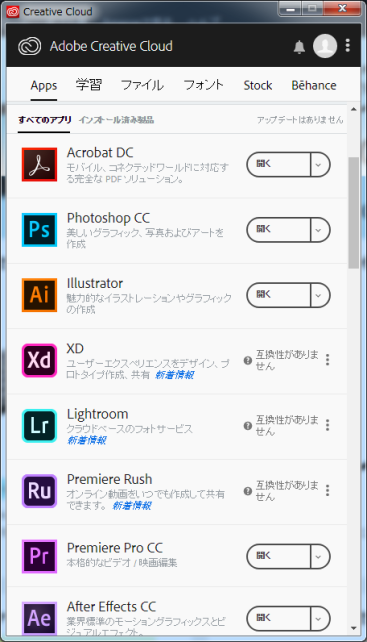
Task: Expand the Illustrator open dropdown arrow
Action: (x=320, y=295)
